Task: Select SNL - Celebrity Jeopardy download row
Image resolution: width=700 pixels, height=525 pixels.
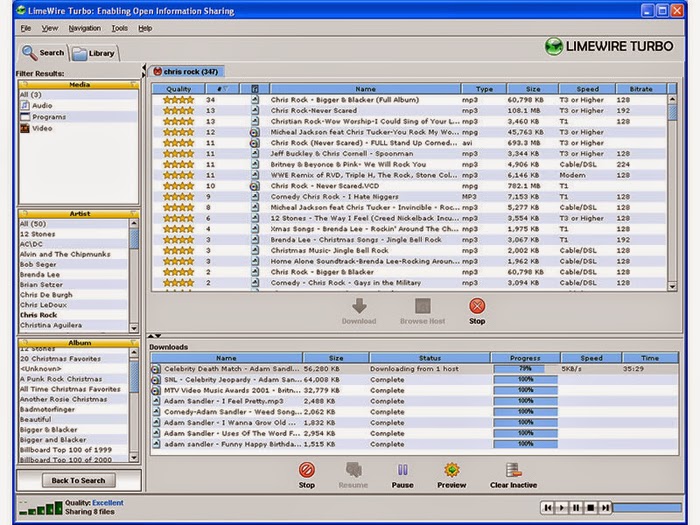Action: tap(414, 380)
